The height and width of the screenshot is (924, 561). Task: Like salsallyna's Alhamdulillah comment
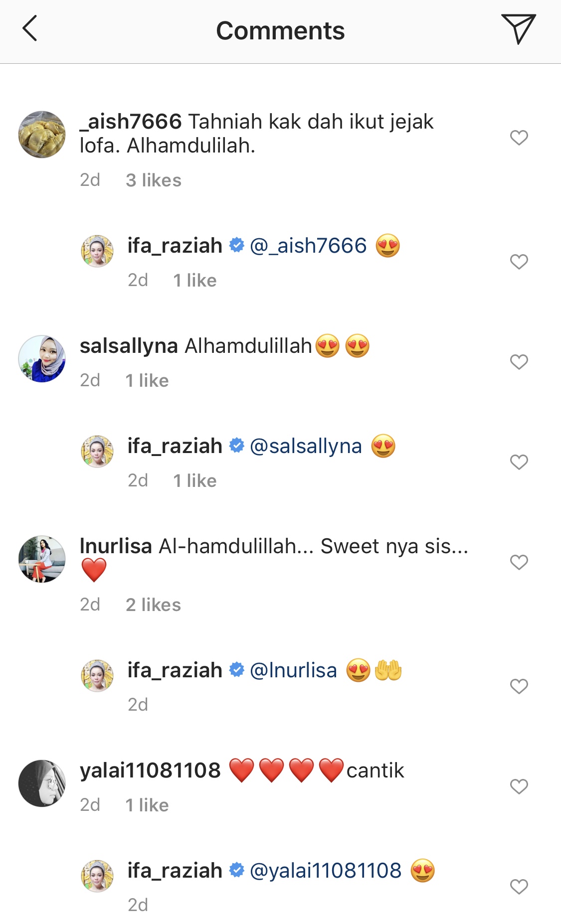519,361
